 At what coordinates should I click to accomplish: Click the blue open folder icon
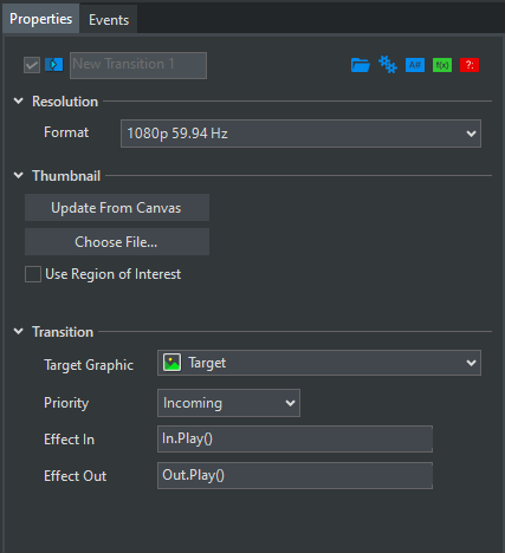pyautogui.click(x=360, y=65)
